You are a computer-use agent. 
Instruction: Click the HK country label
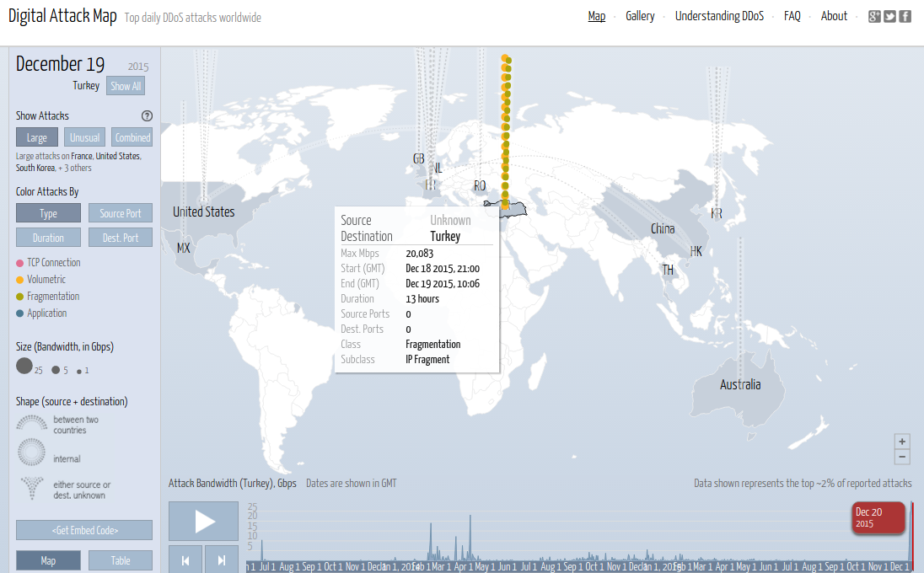click(x=696, y=251)
